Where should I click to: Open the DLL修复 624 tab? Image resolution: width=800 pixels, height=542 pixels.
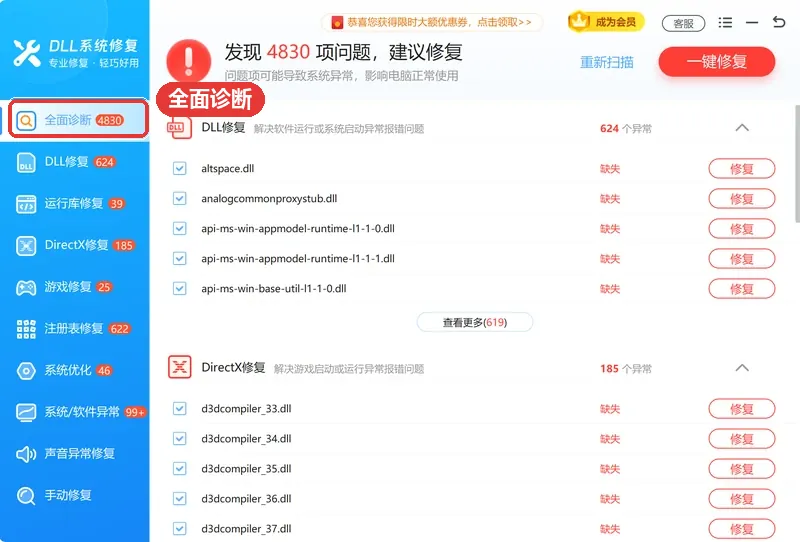(x=74, y=162)
